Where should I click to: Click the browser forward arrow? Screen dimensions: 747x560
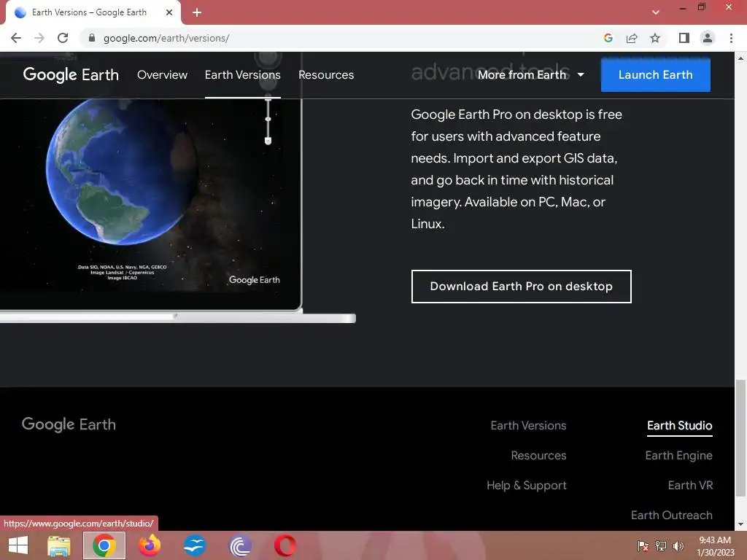(x=39, y=38)
